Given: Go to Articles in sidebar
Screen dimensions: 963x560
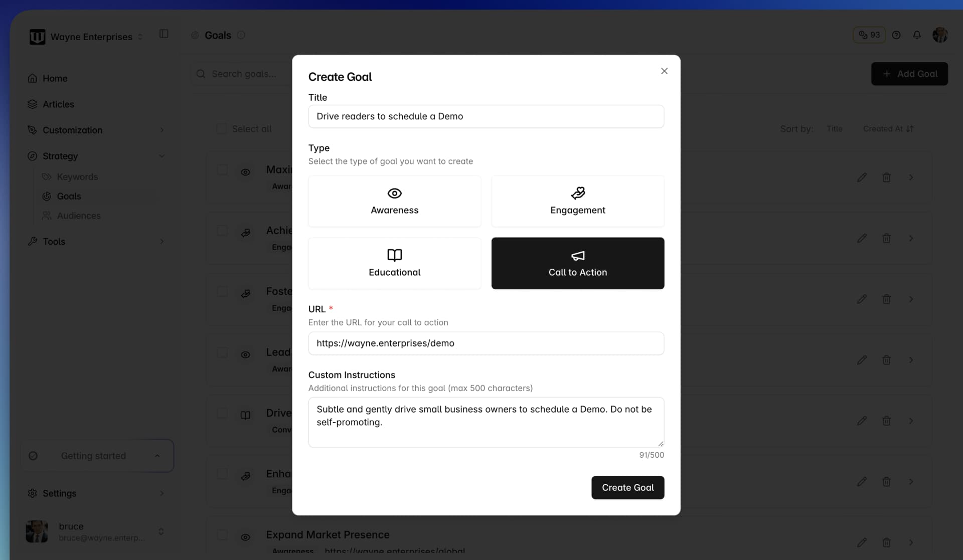Looking at the screenshot, I should pyautogui.click(x=58, y=104).
